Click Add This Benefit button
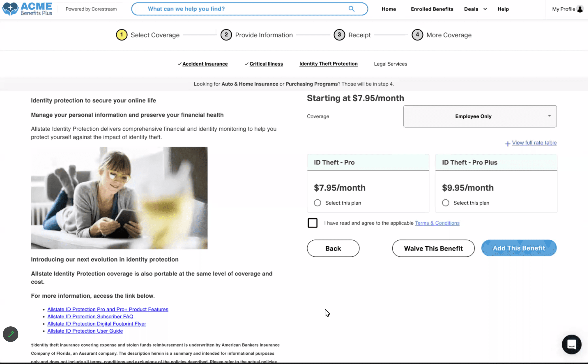Image resolution: width=588 pixels, height=364 pixels. (x=519, y=248)
